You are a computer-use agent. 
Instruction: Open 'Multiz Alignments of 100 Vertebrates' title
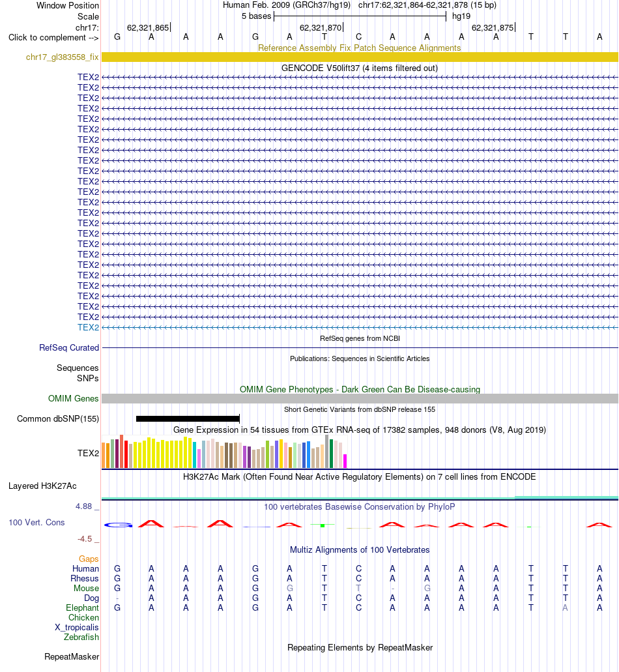pyautogui.click(x=360, y=550)
